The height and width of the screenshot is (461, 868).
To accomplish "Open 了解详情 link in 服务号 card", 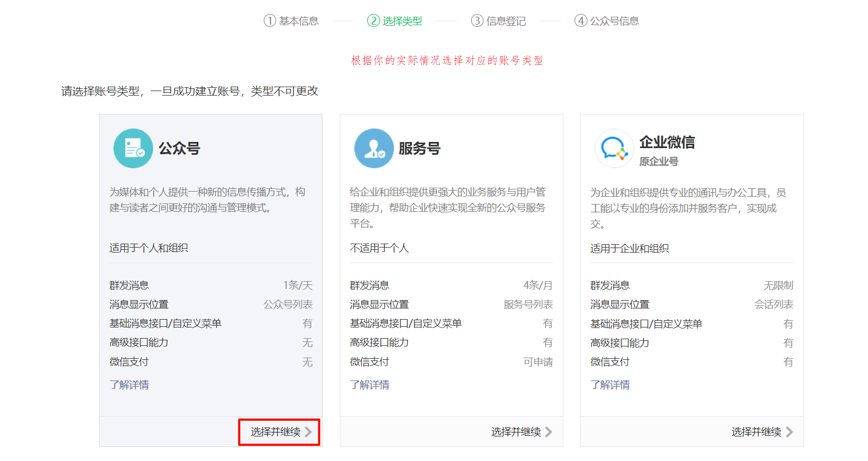I will click(x=369, y=385).
